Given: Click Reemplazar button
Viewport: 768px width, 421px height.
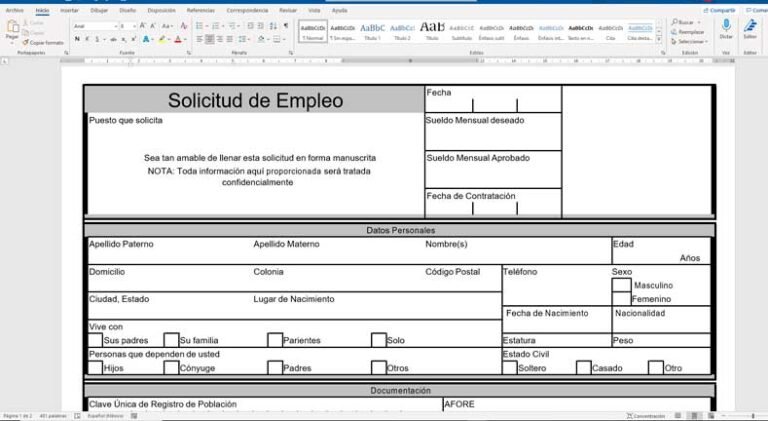Looking at the screenshot, I should [688, 32].
